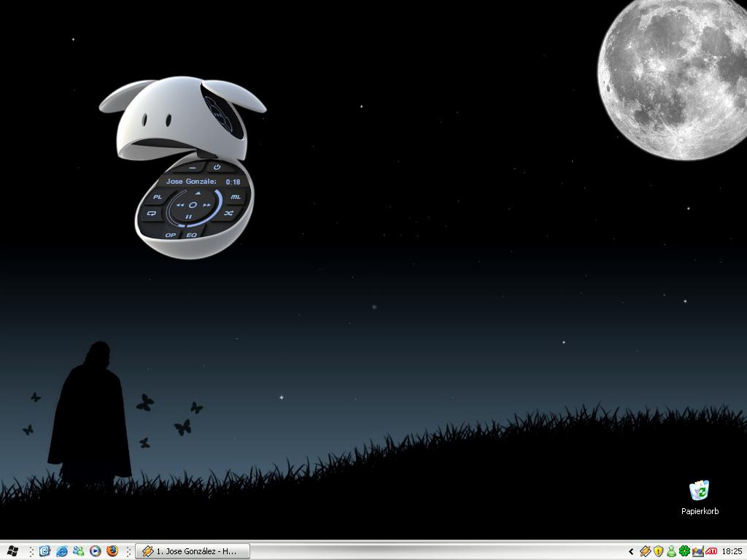Toggle repeat mode on the player

(152, 214)
